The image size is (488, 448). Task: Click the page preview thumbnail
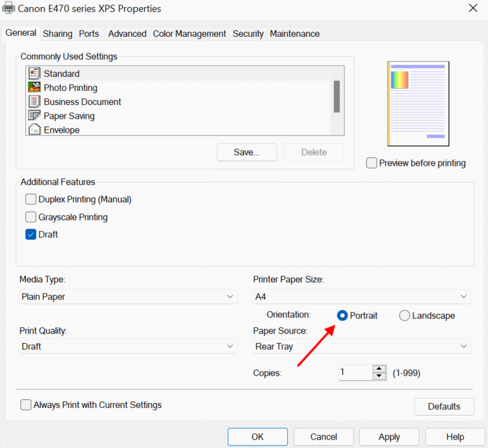418,104
